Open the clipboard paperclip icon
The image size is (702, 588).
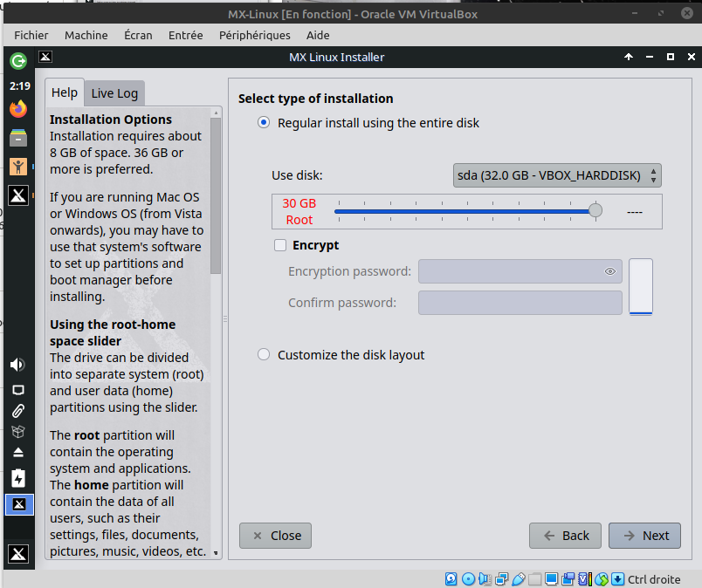click(x=18, y=410)
